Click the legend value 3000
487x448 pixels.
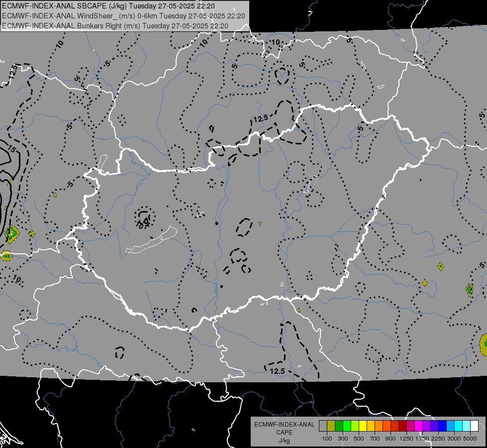[x=454, y=439]
